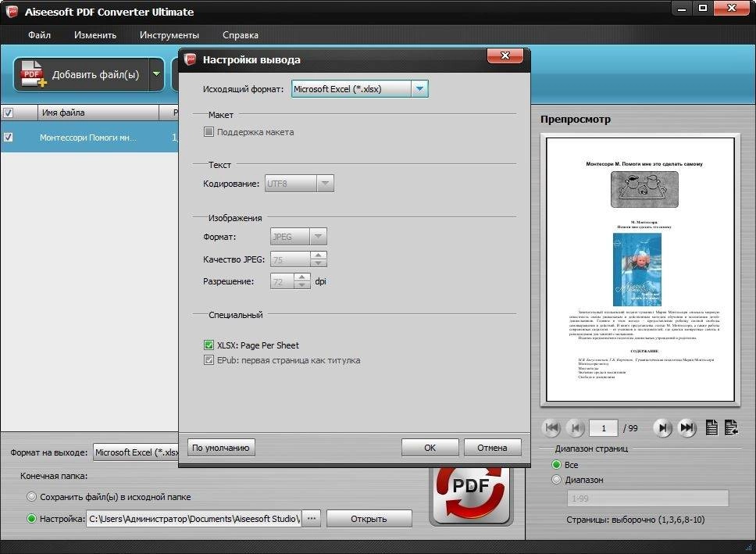The image size is (756, 554).
Task: Click the output folder path field
Action: 194,519
